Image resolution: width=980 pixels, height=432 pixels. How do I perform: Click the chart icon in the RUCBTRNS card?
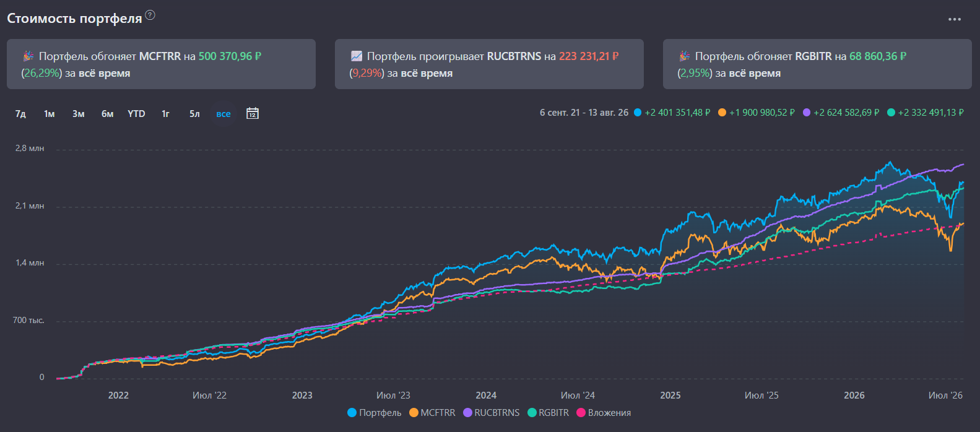pos(357,56)
